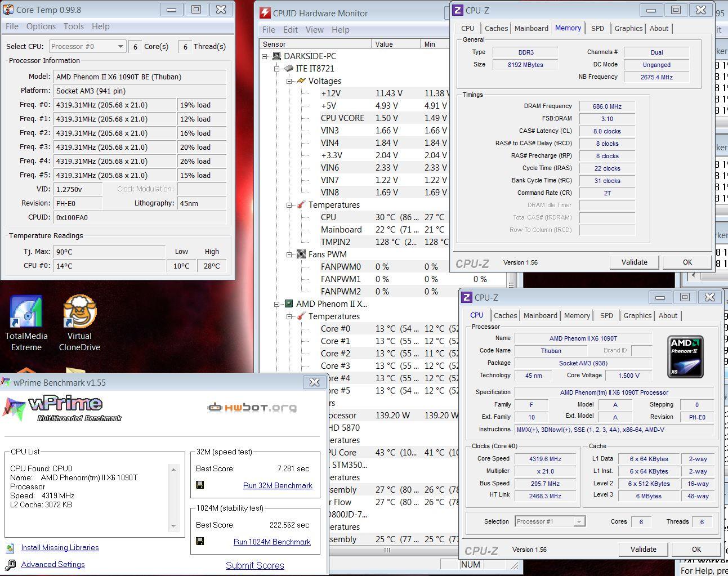Collapse the Fans PWM branch
This screenshot has height=576, width=728.
pos(289,254)
